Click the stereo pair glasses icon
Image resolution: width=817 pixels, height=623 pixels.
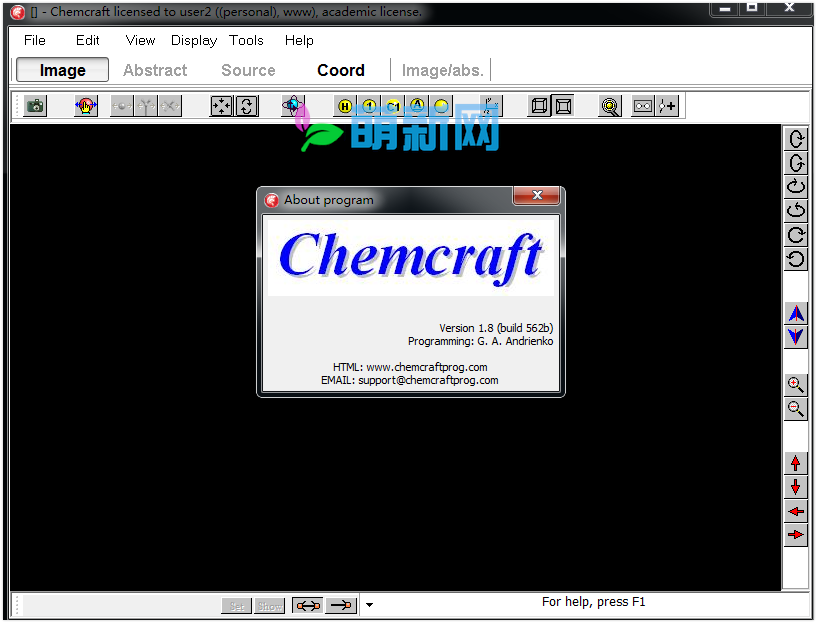pos(642,106)
